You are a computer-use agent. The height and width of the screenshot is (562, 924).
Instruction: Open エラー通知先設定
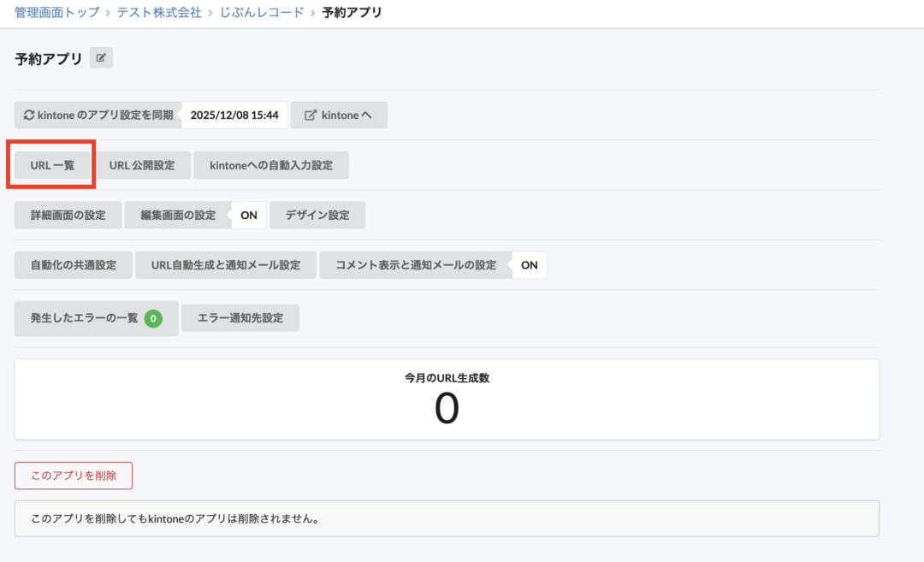coord(240,317)
